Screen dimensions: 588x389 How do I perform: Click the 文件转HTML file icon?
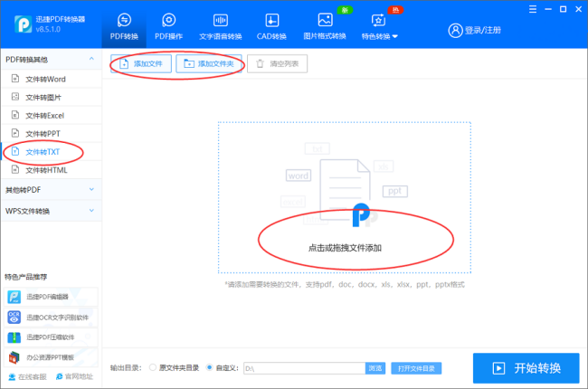[15, 169]
